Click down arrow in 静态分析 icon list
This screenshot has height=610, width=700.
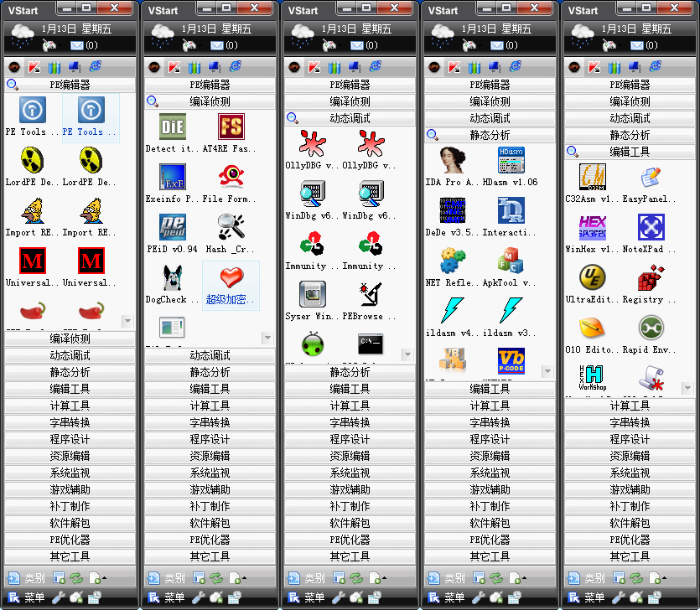tap(547, 371)
